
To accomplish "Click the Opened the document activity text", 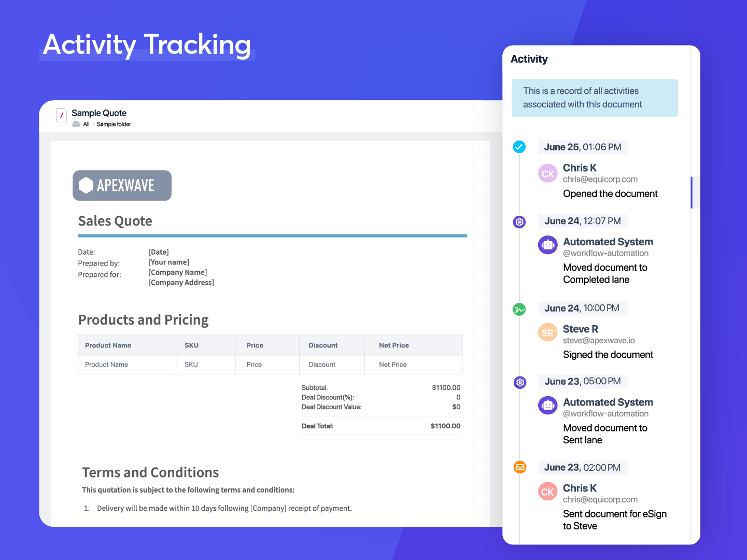I will [x=610, y=194].
